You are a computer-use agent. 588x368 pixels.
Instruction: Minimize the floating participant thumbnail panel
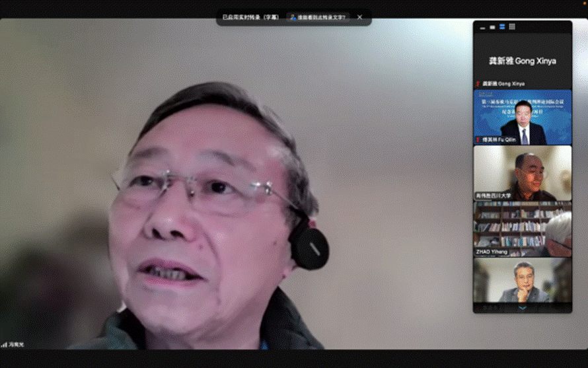tap(482, 27)
